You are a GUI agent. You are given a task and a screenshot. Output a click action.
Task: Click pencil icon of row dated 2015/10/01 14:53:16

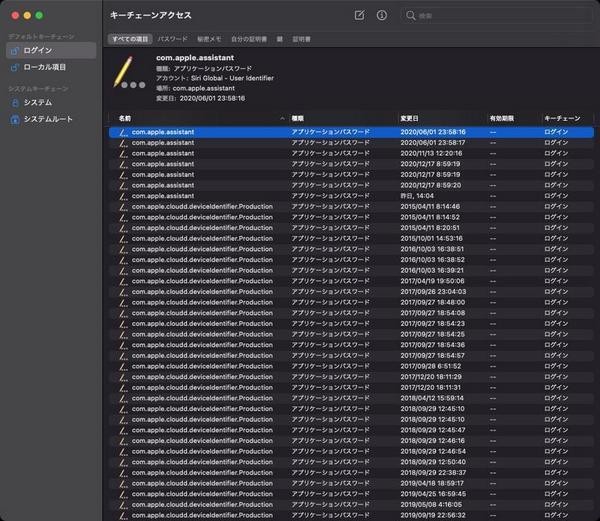pyautogui.click(x=123, y=239)
